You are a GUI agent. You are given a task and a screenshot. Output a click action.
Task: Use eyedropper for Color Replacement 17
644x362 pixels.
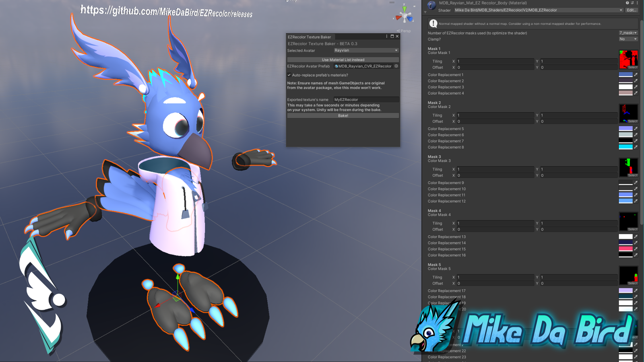636,290
